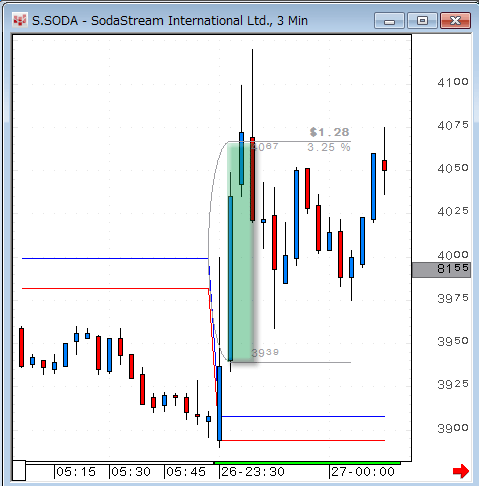Screen dimensions: 479x486
Task: Maximize the S.SODA chart window
Action: tap(422, 21)
